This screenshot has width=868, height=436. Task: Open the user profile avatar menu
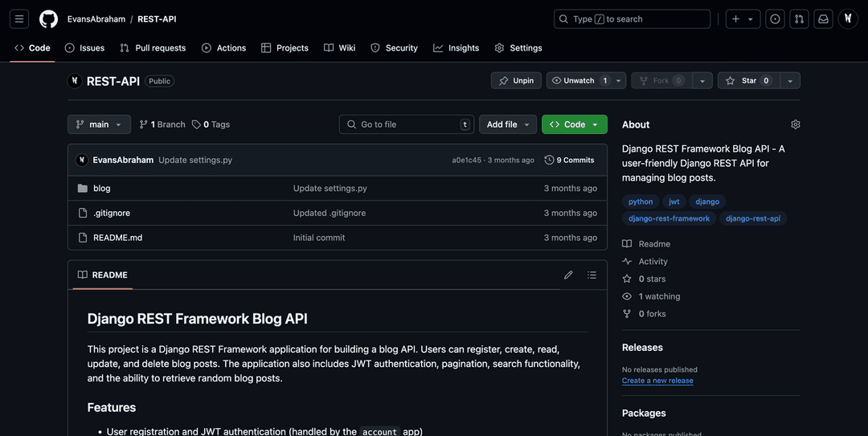[x=848, y=18]
